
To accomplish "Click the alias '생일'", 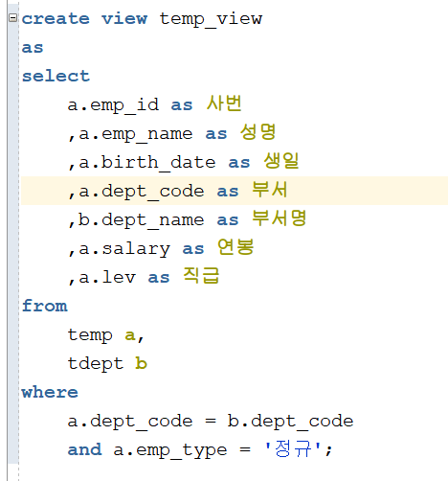I will tap(281, 161).
